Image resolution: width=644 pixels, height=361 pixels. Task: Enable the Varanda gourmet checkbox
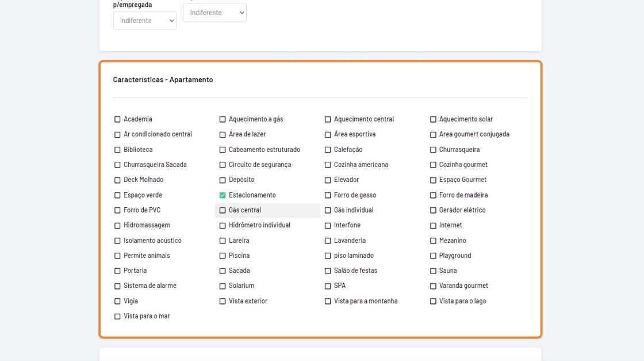tap(433, 286)
